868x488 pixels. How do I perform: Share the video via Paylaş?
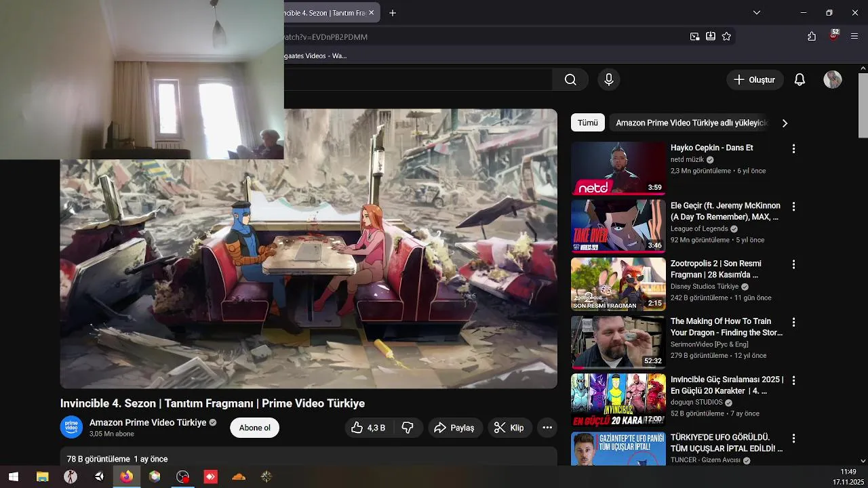click(x=455, y=428)
